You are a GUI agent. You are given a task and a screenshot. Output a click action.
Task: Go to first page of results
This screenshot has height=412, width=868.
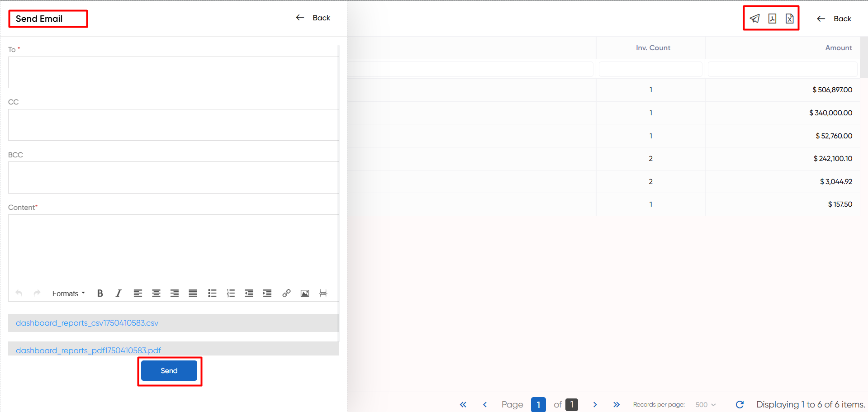[x=463, y=405]
